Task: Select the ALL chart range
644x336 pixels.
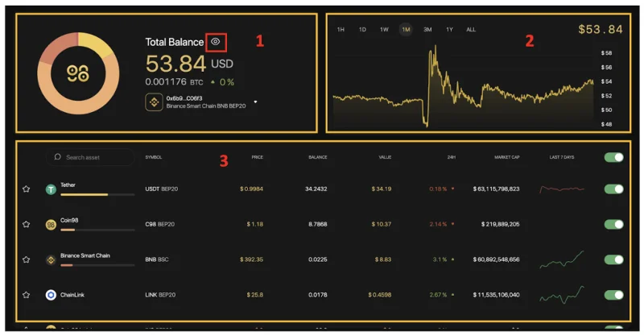Action: [471, 29]
